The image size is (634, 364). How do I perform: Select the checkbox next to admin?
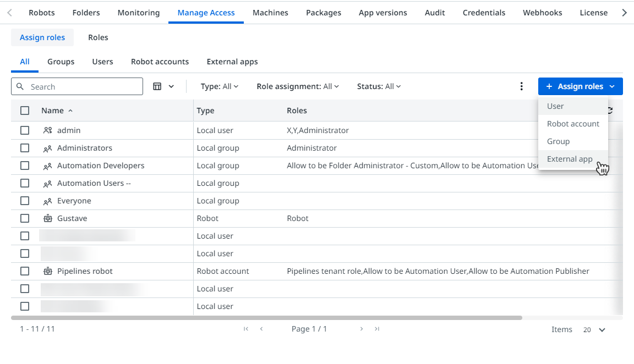25,130
